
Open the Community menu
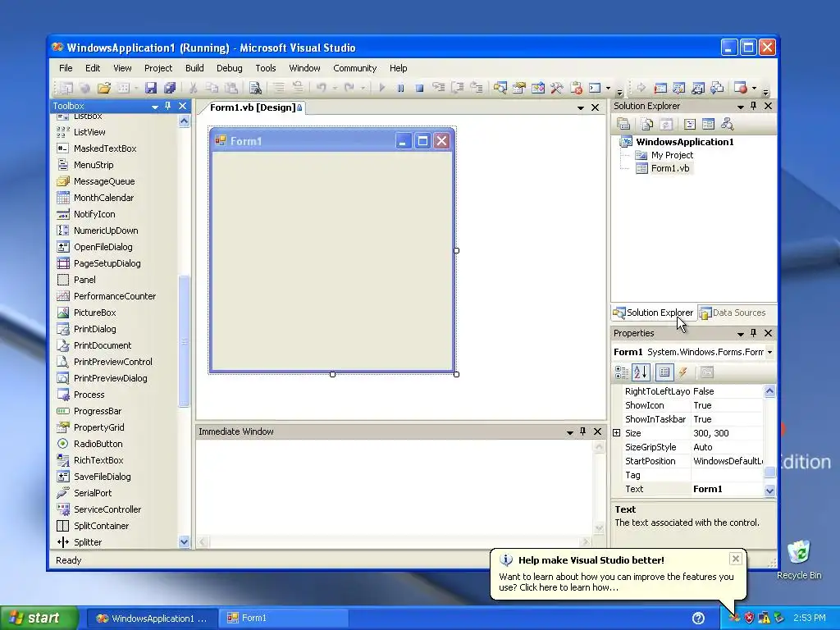point(354,68)
